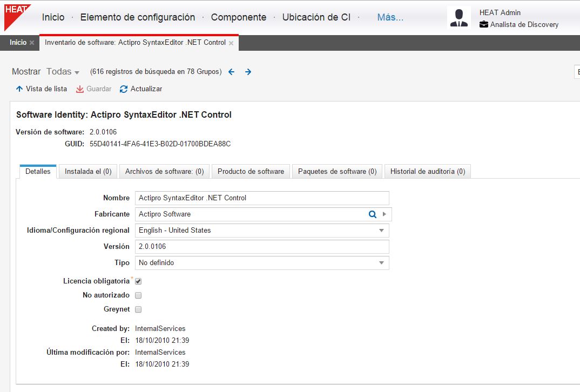Click the 616 registros de búsqueda text
This screenshot has height=392, width=580.
coord(156,72)
